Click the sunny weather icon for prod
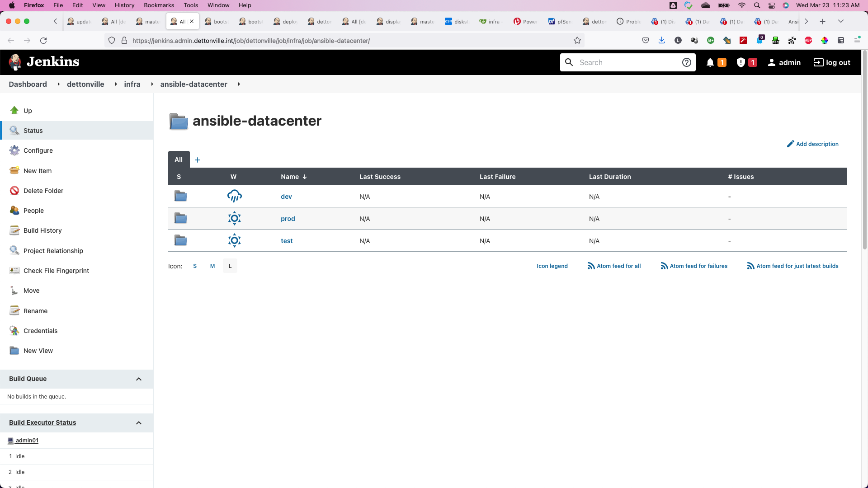Screen dimensions: 868x488 234,218
